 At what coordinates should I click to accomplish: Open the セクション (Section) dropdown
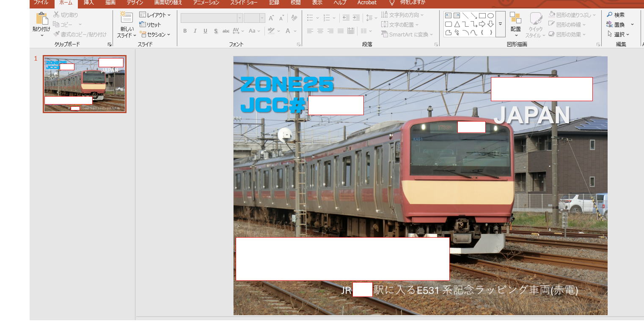[x=155, y=34]
